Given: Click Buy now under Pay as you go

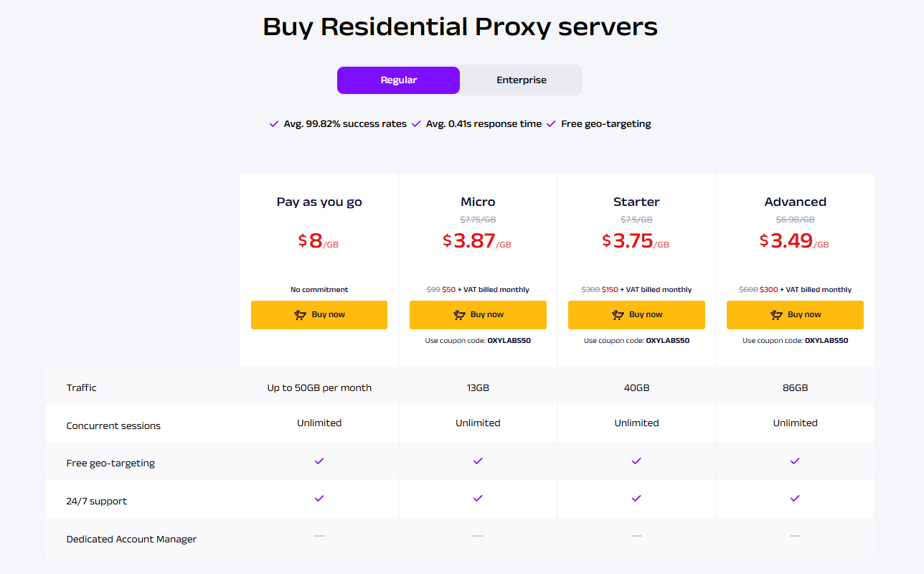Looking at the screenshot, I should pos(319,314).
